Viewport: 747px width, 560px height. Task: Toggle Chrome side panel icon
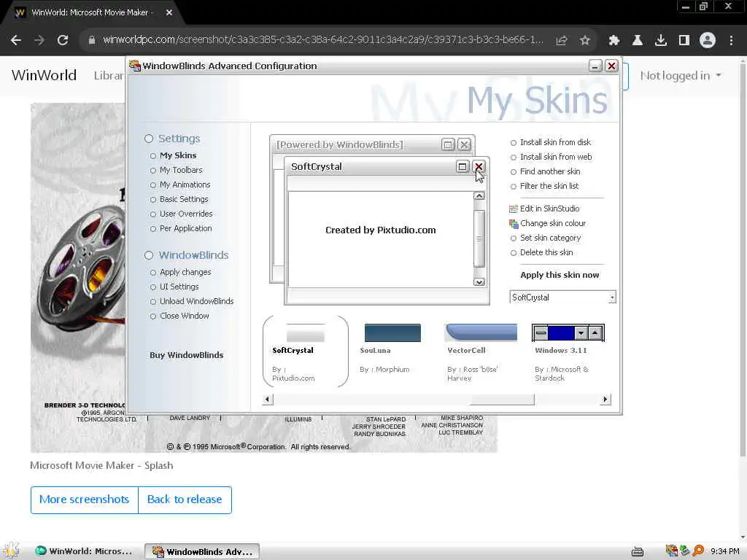pos(684,41)
